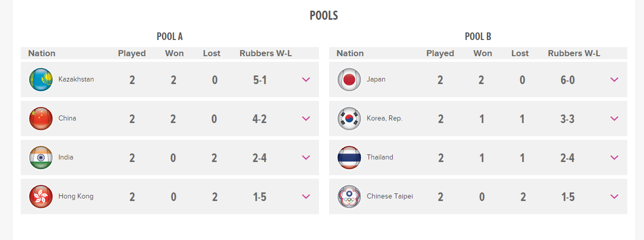Click the Korea, Rep. flag icon
644x240 pixels.
tap(349, 118)
